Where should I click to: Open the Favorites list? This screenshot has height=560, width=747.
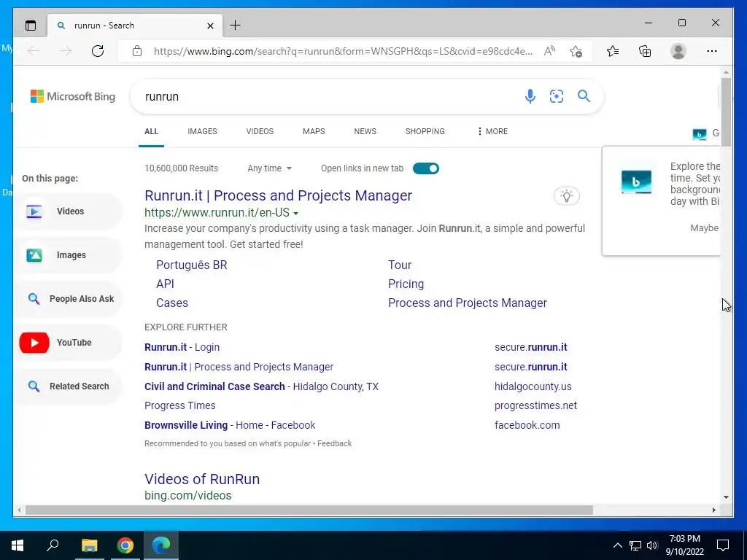[x=613, y=51]
